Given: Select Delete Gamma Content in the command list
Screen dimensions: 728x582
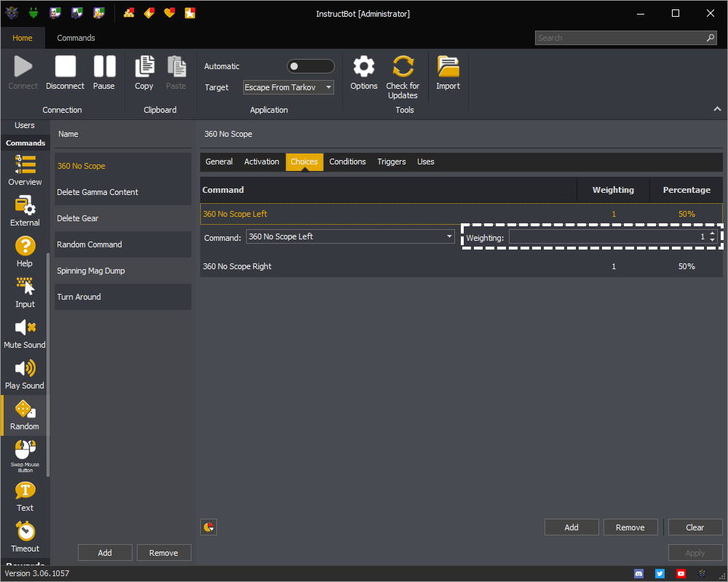Looking at the screenshot, I should [x=123, y=192].
